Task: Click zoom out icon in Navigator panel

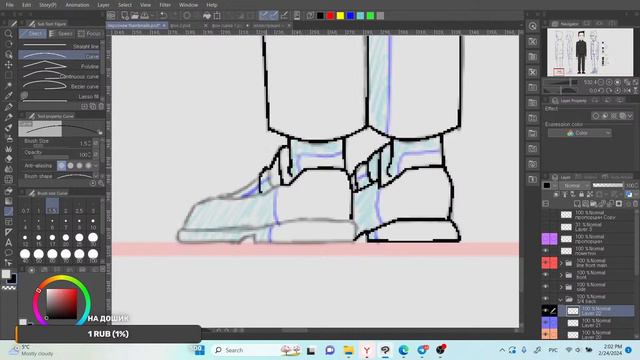Action: (x=600, y=82)
